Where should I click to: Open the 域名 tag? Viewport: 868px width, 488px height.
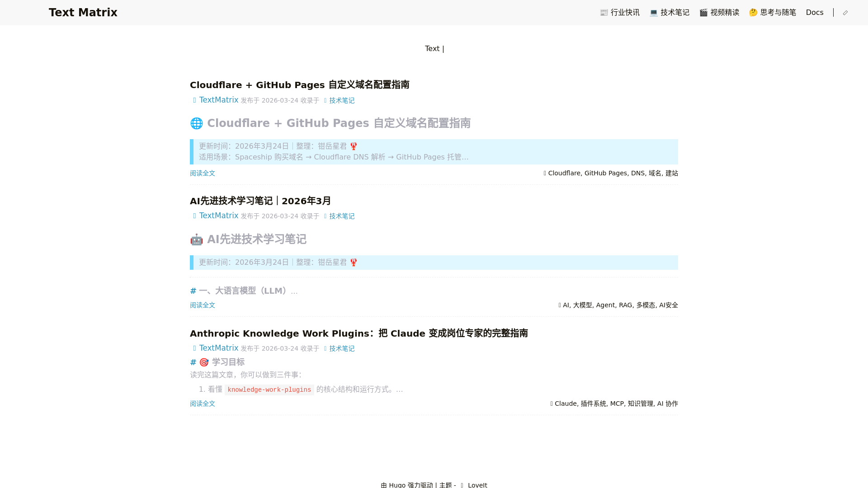pyautogui.click(x=655, y=174)
